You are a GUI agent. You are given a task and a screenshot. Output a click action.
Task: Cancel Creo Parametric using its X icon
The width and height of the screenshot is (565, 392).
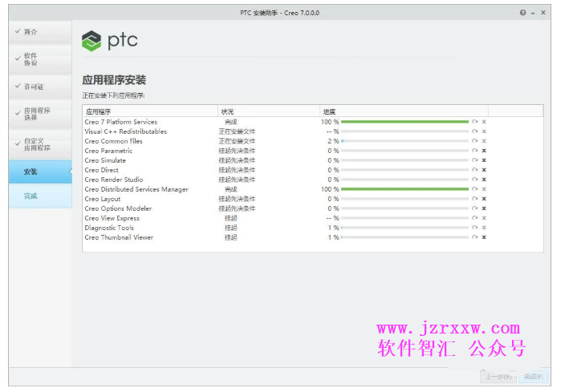click(484, 151)
